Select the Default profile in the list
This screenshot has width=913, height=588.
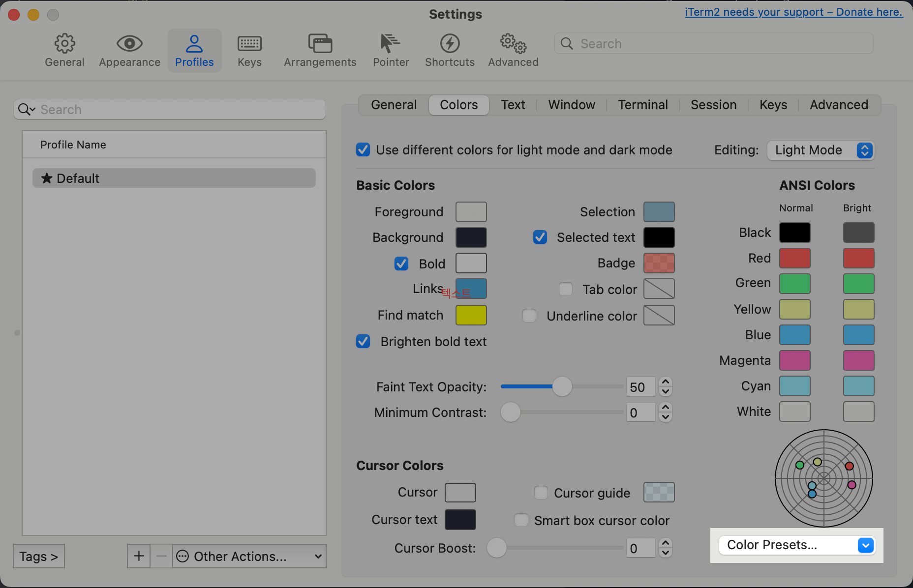tap(174, 178)
